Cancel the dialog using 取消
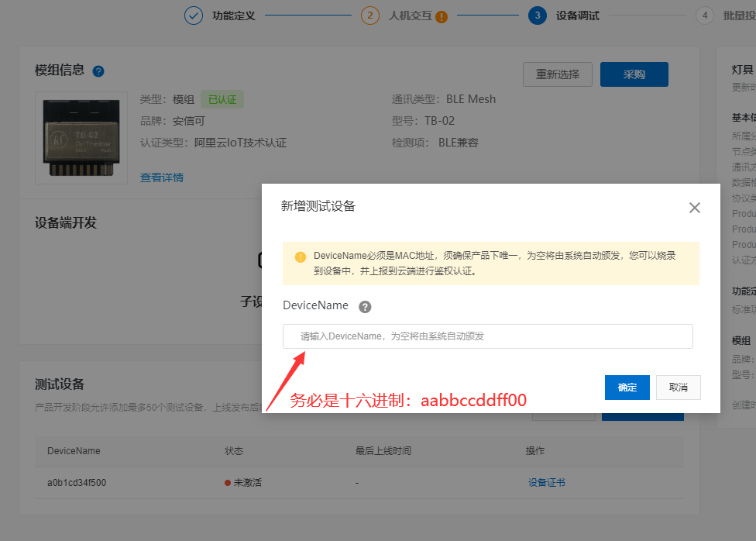756x541 pixels. (678, 388)
